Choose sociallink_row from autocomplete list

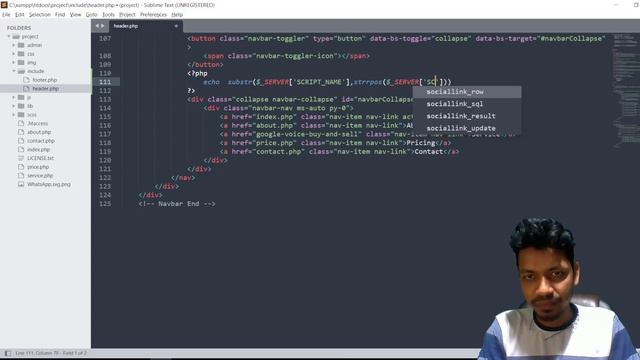467,92
